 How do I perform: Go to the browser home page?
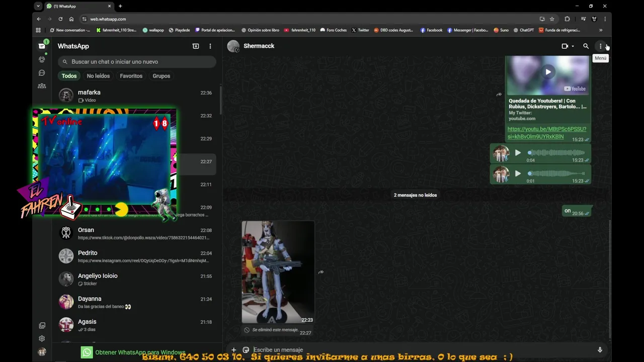coord(71,19)
